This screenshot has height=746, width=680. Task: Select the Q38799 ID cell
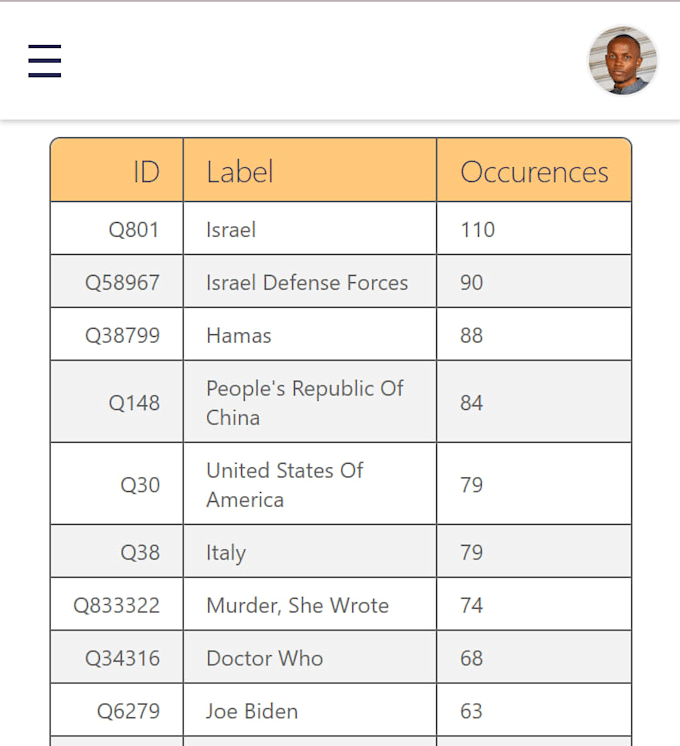click(x=117, y=334)
